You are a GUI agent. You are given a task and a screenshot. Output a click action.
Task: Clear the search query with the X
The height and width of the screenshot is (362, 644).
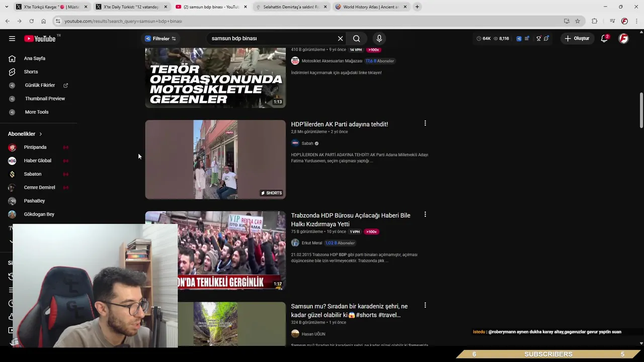click(340, 39)
